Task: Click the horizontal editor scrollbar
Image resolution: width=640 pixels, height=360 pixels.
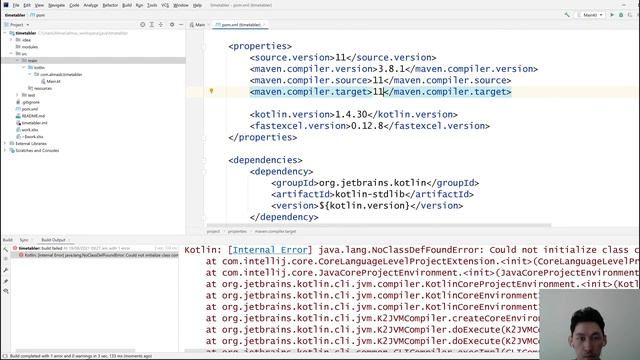Action: click(378, 225)
